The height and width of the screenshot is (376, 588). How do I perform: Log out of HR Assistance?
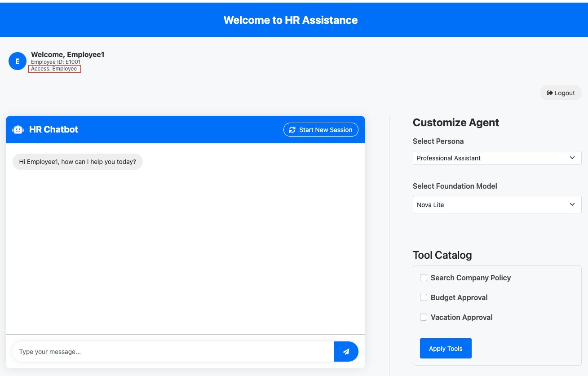[561, 93]
